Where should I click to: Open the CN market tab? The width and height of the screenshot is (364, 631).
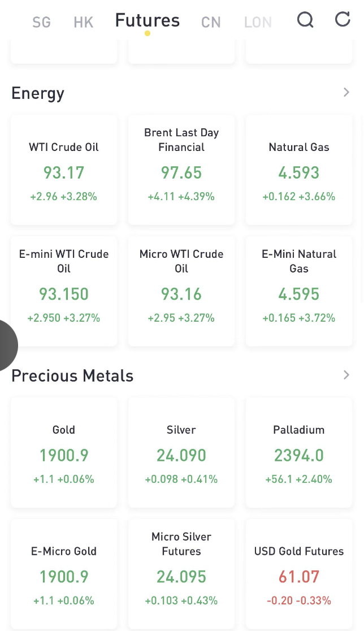pos(211,23)
